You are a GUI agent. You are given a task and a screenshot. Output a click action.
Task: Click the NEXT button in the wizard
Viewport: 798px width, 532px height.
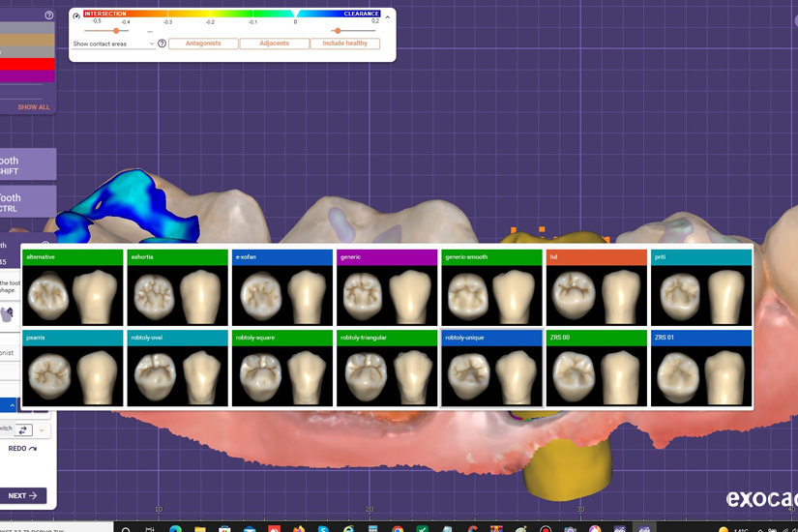coord(23,495)
